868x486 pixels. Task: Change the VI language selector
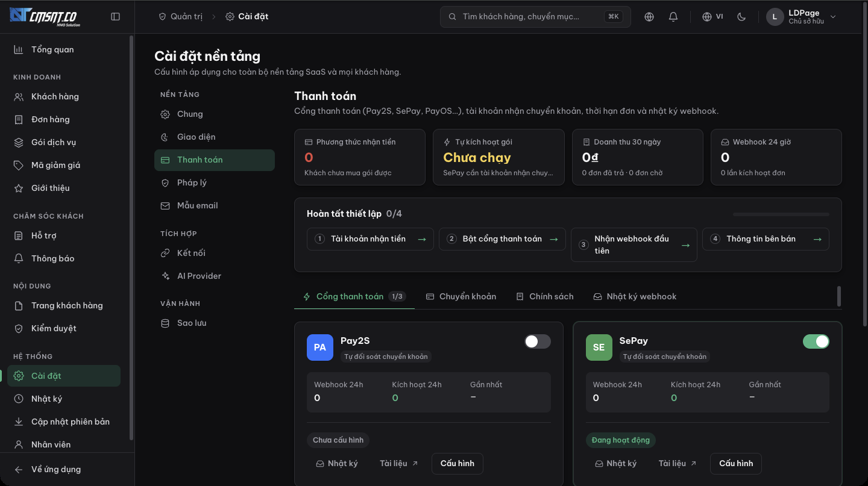712,17
